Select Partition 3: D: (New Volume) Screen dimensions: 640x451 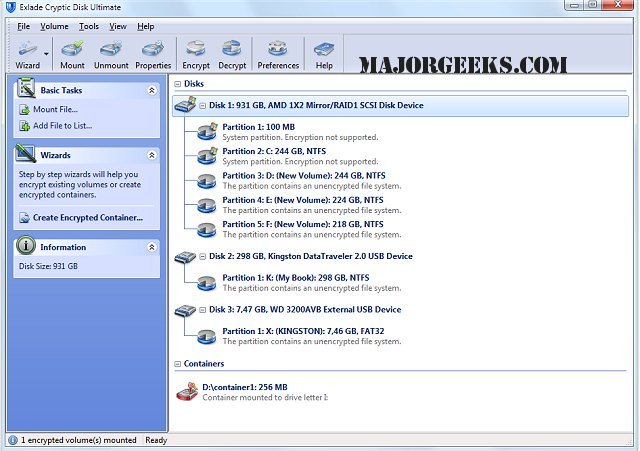coord(304,176)
